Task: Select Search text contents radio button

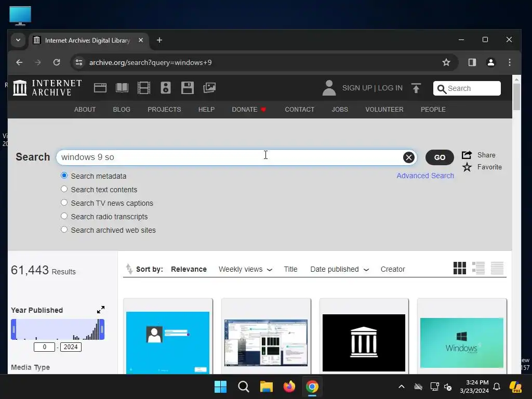Action: [x=64, y=189]
